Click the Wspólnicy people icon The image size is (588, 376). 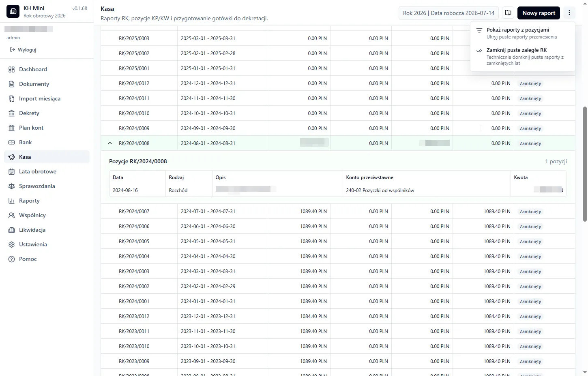pos(12,215)
